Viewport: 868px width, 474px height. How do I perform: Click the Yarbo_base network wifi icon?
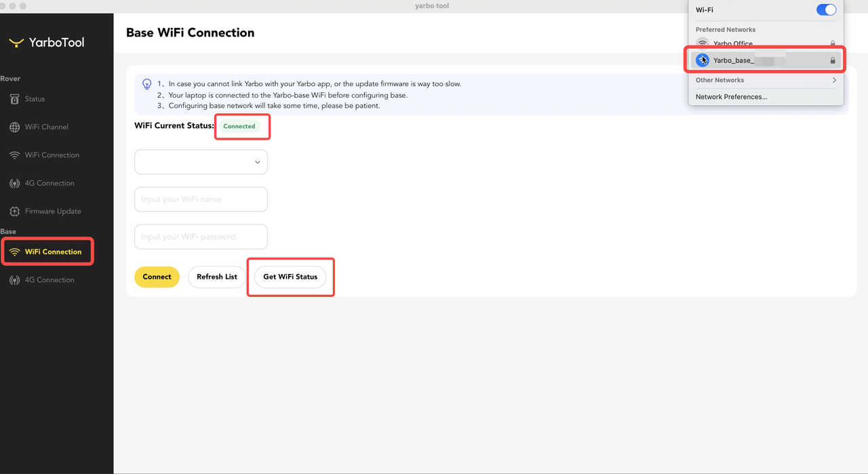703,60
